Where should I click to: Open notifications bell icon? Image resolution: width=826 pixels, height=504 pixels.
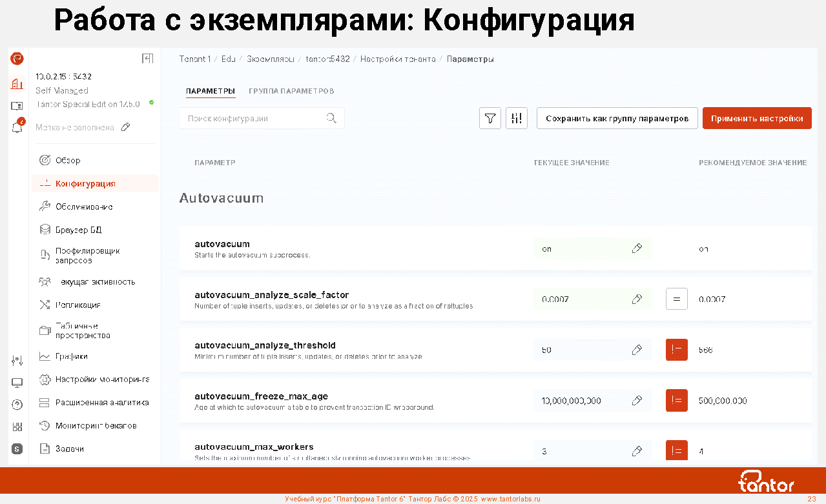click(x=17, y=127)
